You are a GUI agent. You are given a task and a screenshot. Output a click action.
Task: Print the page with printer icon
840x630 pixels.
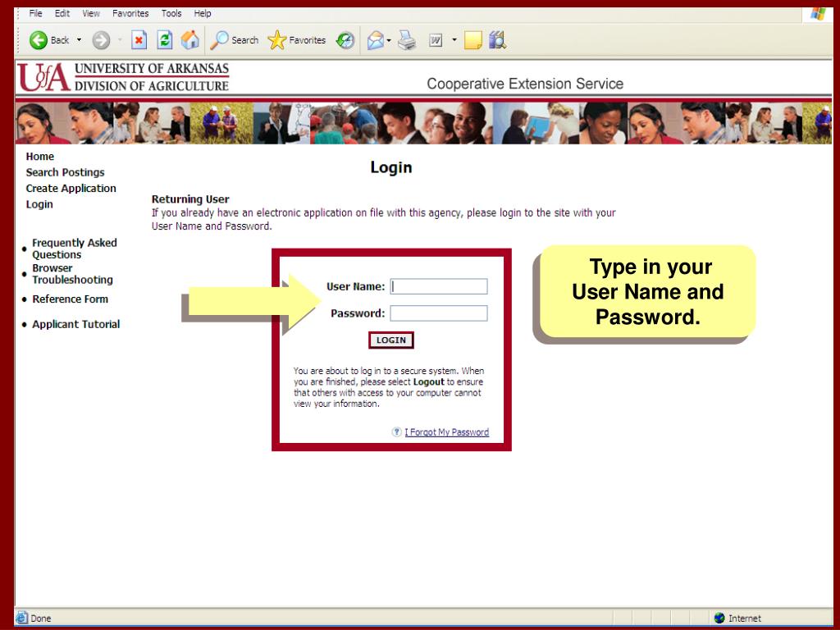(x=407, y=40)
